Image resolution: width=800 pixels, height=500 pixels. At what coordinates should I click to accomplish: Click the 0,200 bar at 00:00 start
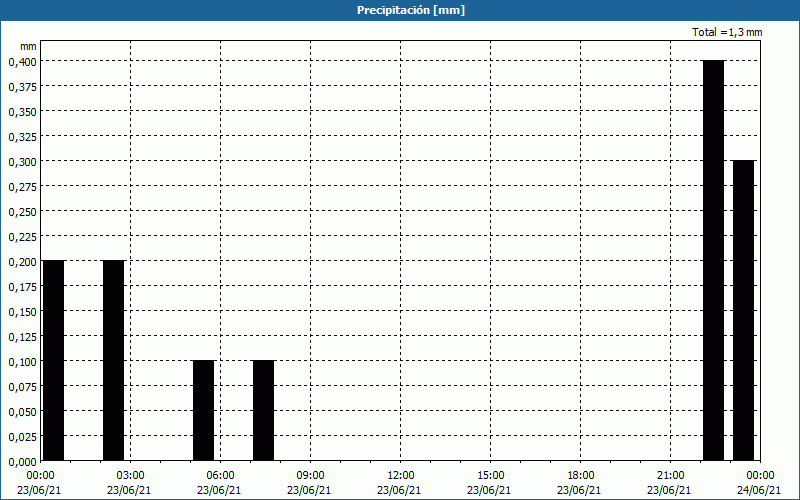pyautogui.click(x=54, y=360)
